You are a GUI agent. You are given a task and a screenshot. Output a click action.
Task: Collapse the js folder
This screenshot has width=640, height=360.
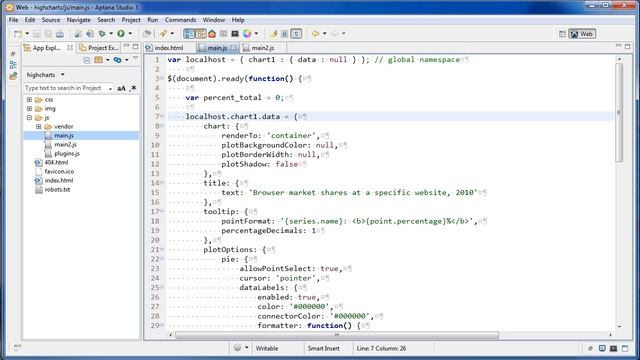click(29, 118)
